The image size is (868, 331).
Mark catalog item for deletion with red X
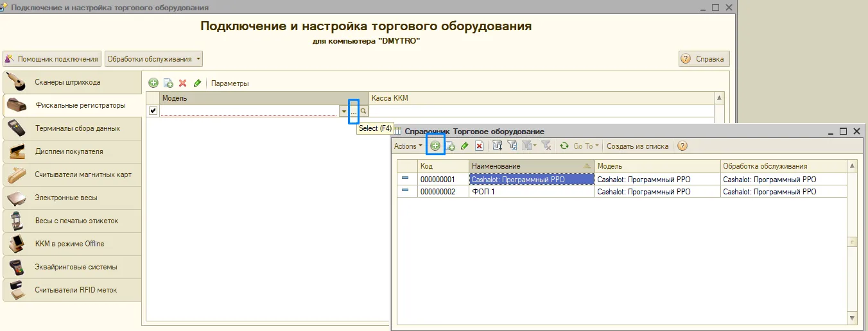pyautogui.click(x=479, y=146)
